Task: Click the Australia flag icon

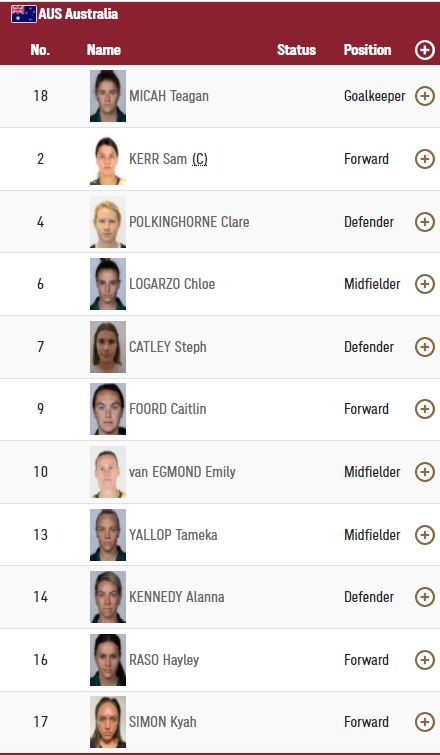Action: click(x=24, y=14)
